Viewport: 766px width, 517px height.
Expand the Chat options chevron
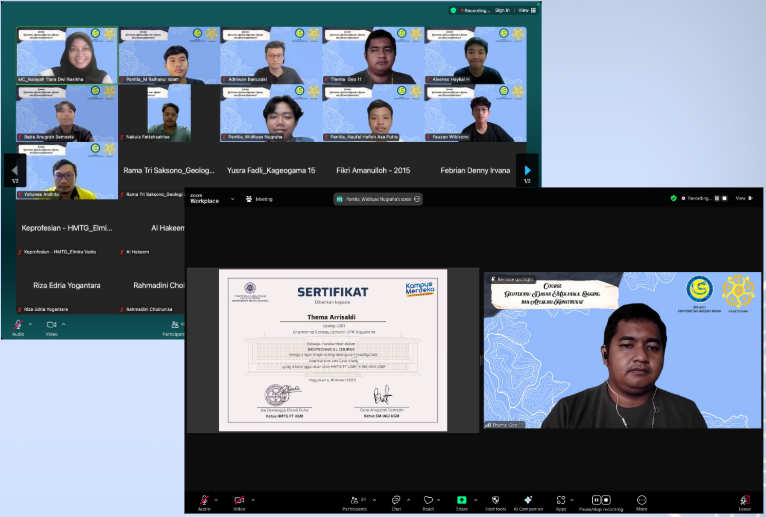coord(408,500)
